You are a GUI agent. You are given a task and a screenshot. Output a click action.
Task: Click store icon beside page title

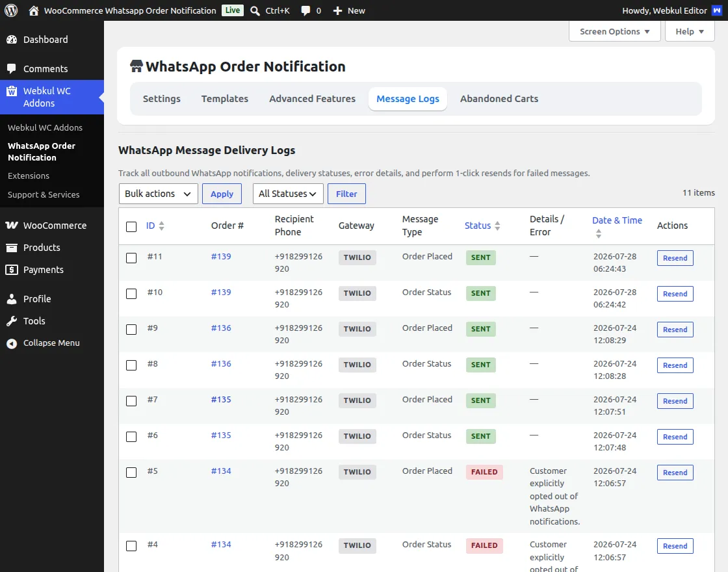coord(136,66)
